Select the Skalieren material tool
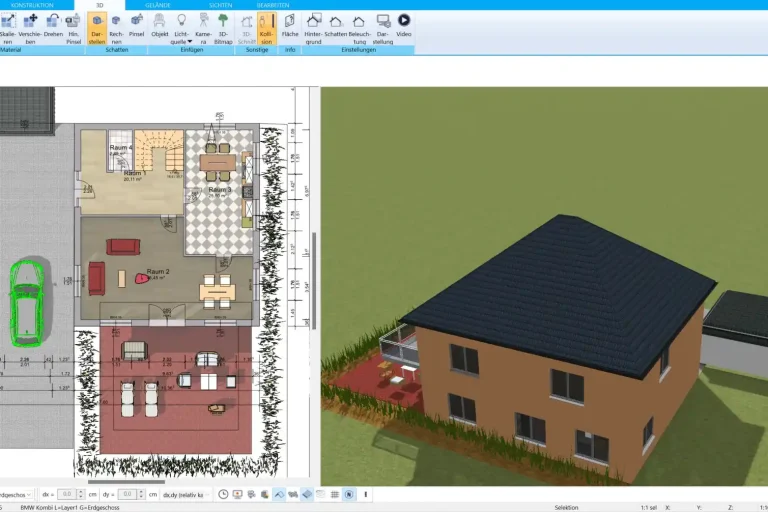The image size is (768, 512). 8,28
